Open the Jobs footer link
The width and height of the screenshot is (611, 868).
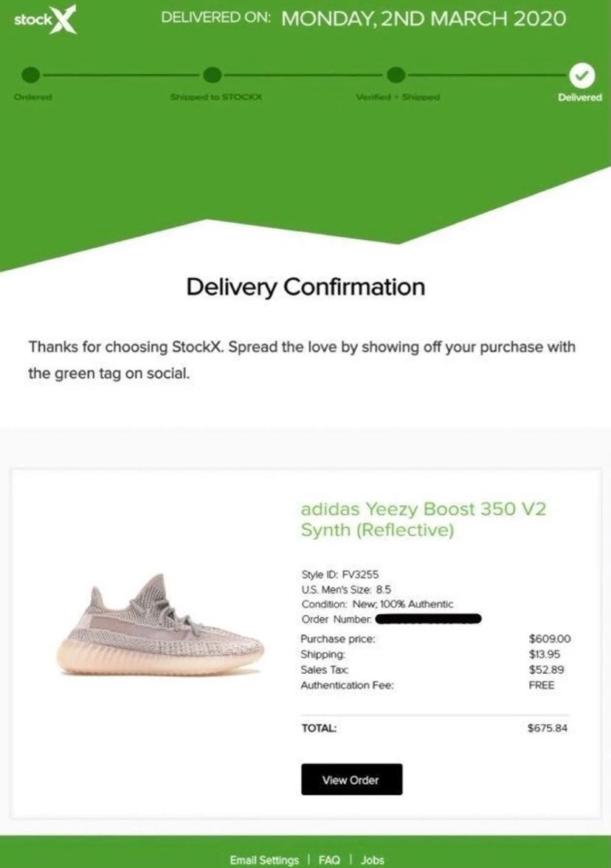pos(373,860)
